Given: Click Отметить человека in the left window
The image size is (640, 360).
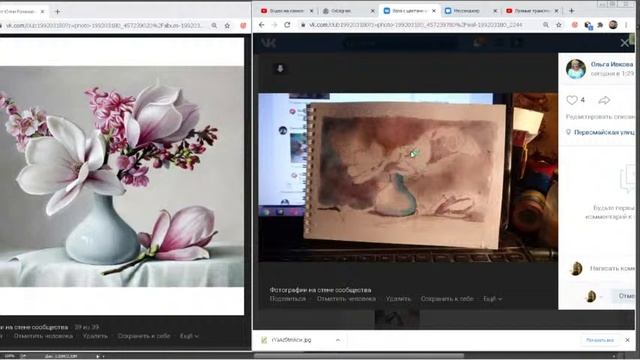Looking at the screenshot, I should tap(43, 336).
